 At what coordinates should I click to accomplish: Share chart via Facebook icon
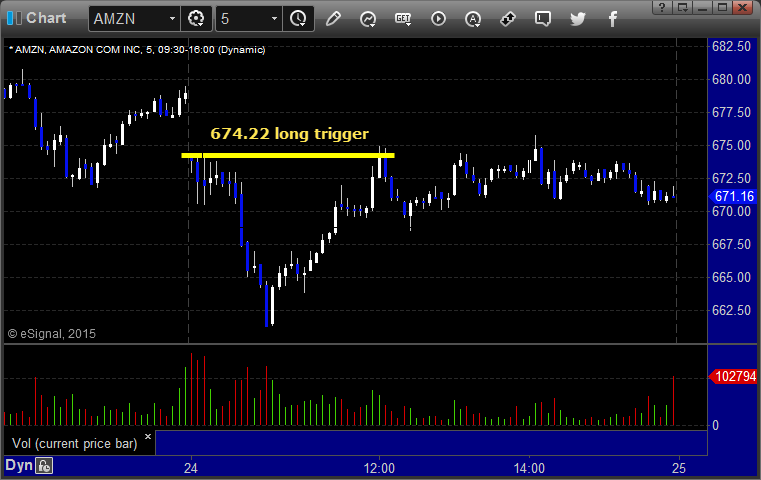point(612,19)
